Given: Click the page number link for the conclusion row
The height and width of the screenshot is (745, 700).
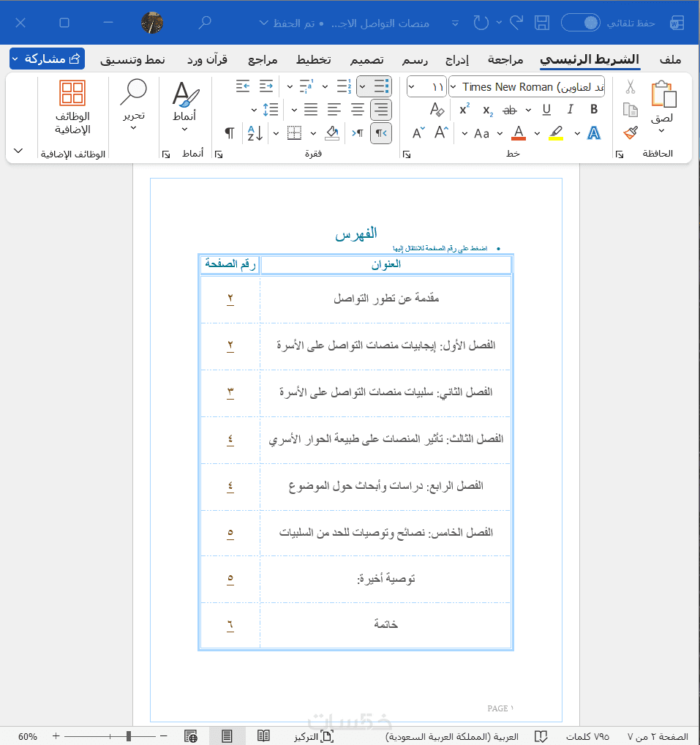Looking at the screenshot, I should pos(230,625).
